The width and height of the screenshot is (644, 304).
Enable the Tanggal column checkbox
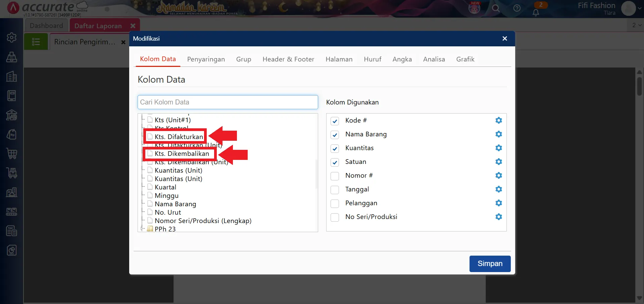[x=335, y=190]
